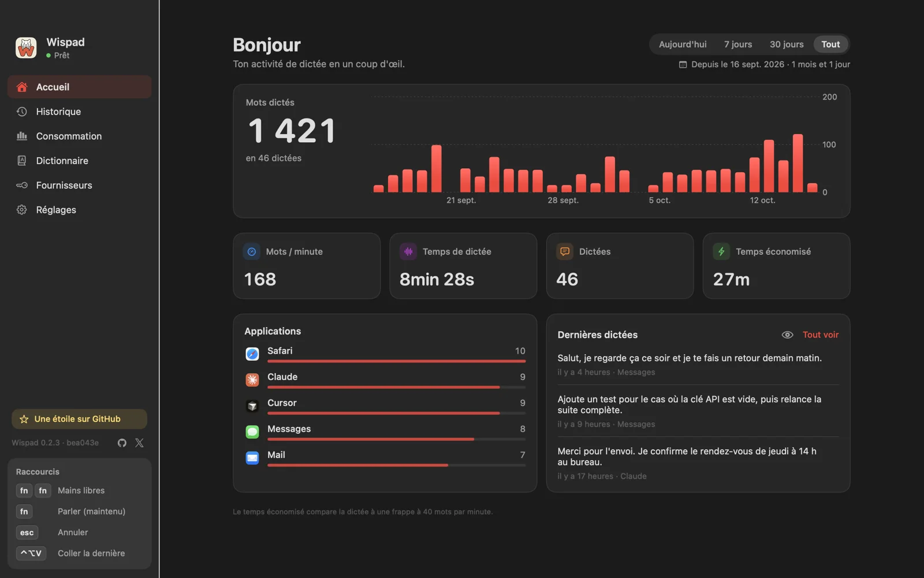Click the Dictionnaire book icon
This screenshot has height=578, width=924.
22,161
